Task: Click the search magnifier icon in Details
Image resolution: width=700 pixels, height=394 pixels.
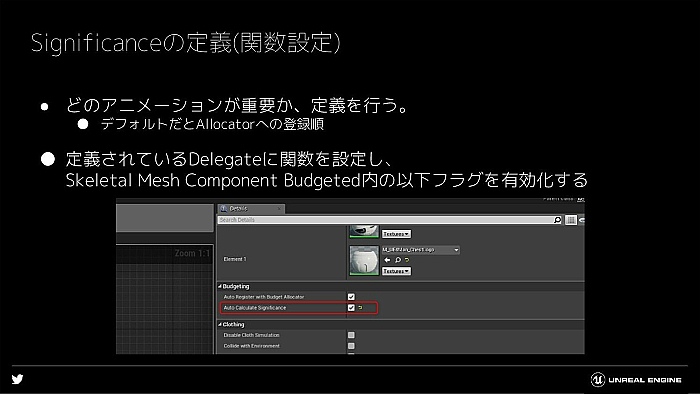Action: click(x=557, y=220)
